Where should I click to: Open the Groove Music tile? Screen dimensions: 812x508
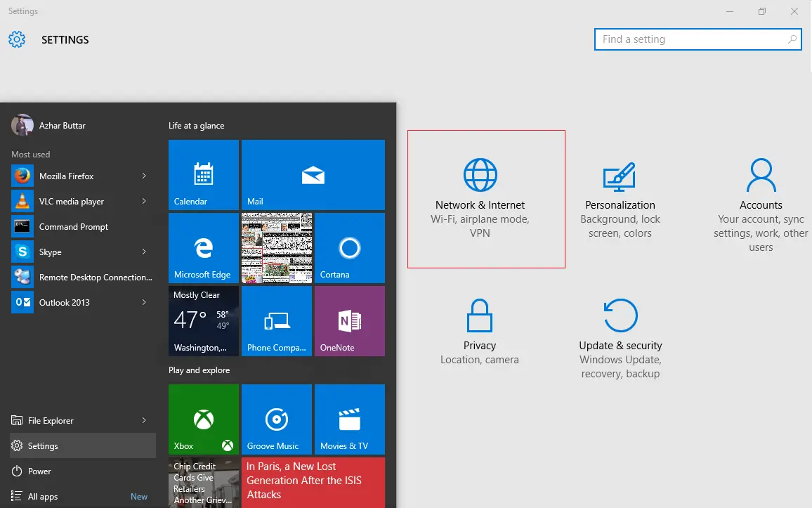[x=277, y=419]
